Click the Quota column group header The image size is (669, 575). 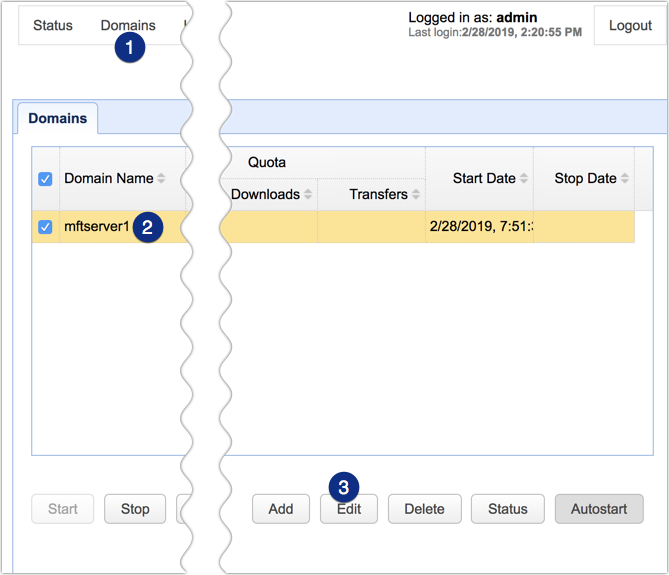pyautogui.click(x=267, y=162)
